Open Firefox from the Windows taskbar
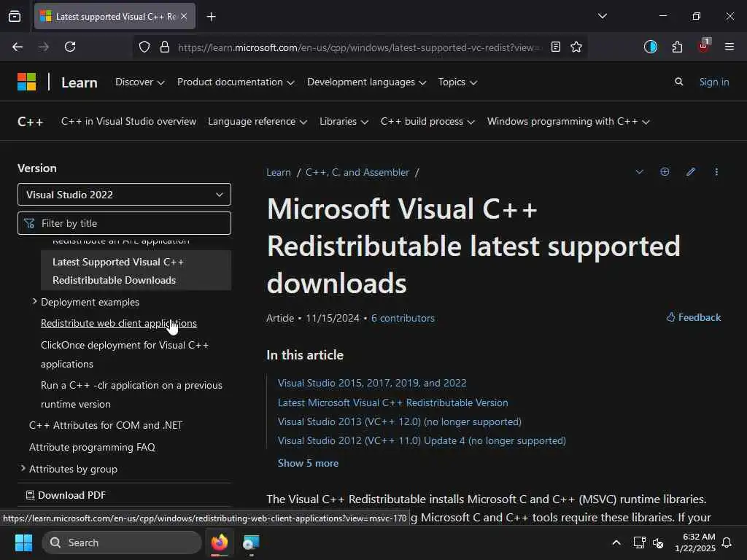 click(220, 542)
